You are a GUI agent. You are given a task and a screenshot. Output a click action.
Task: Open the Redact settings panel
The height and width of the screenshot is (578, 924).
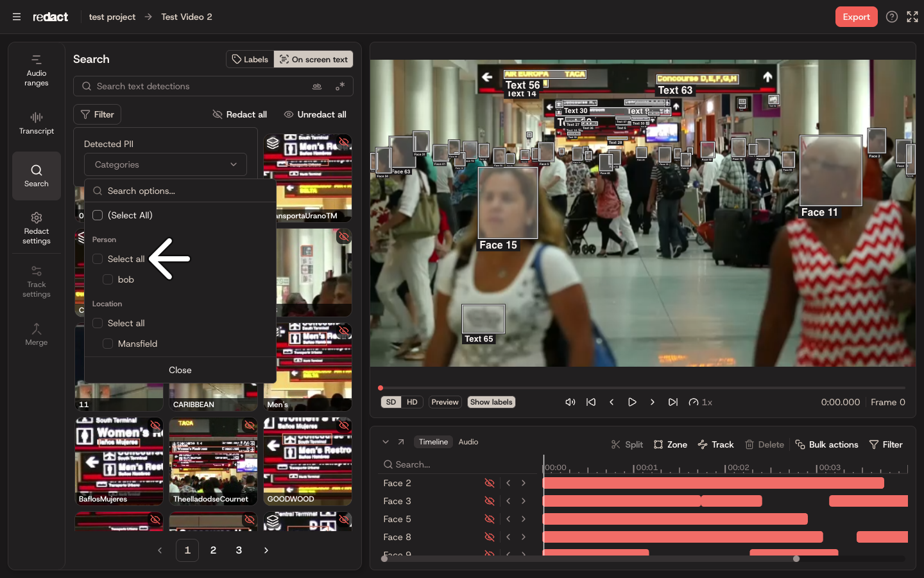37,228
